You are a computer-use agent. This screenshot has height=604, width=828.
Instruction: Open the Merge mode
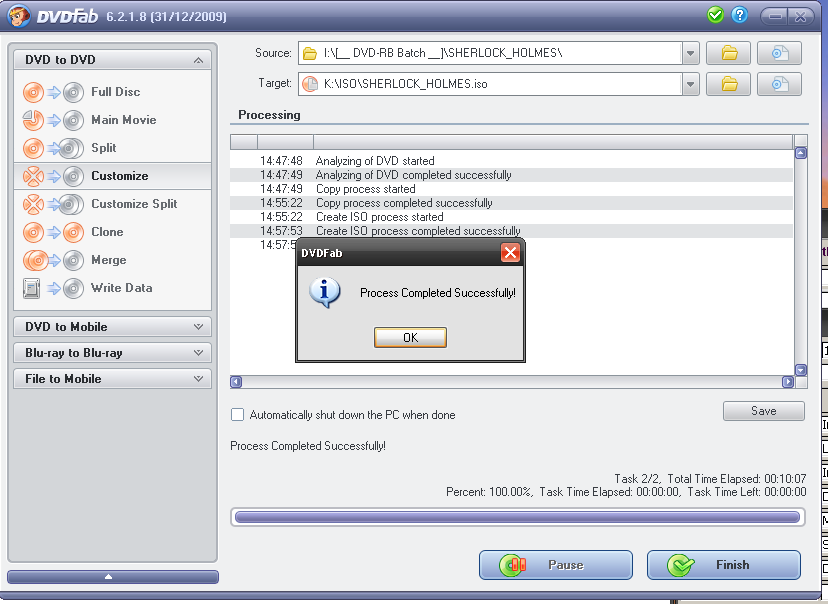point(112,260)
